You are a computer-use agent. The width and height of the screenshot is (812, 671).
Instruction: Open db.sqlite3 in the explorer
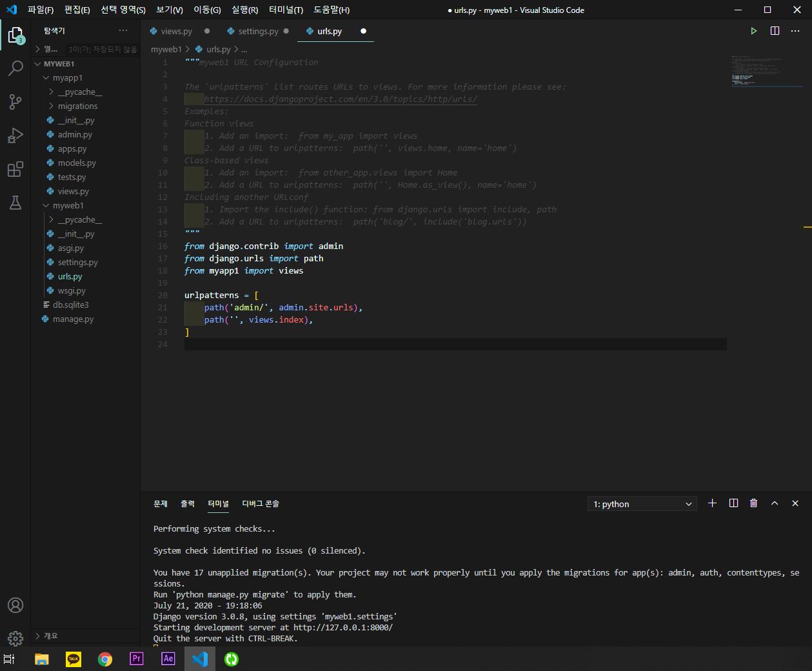[x=85, y=305]
